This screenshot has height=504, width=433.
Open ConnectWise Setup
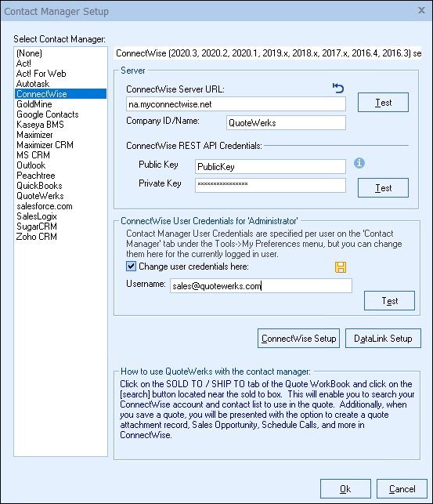click(x=298, y=338)
